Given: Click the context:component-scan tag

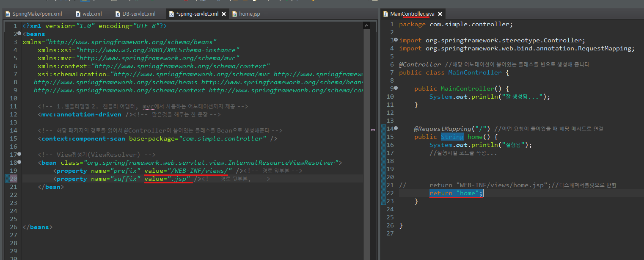Looking at the screenshot, I should click(x=157, y=138).
